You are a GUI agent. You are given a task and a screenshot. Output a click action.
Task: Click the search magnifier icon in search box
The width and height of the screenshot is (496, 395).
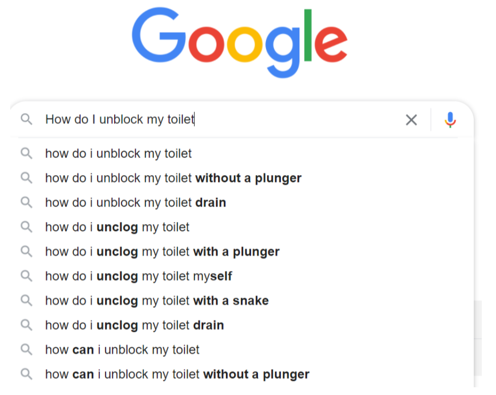[x=26, y=119]
